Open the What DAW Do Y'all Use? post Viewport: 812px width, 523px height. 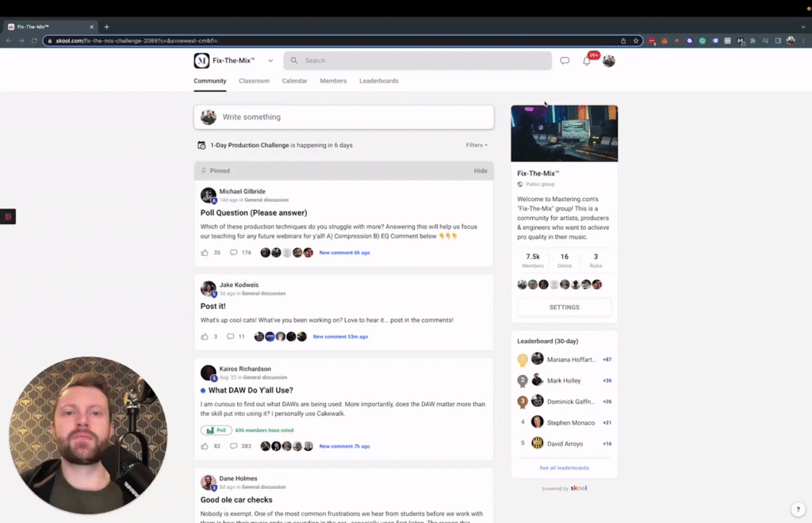point(251,390)
